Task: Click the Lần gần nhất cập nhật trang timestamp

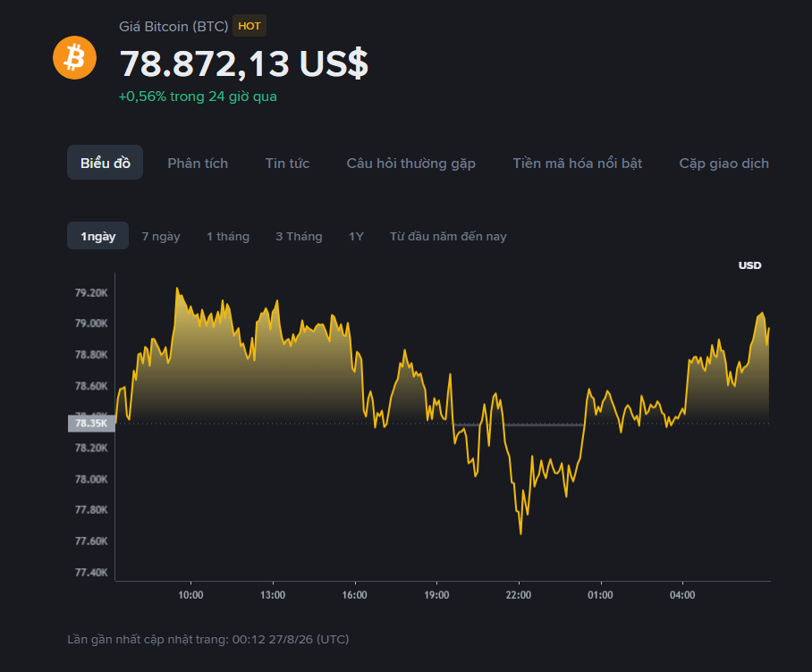Action: click(x=208, y=640)
